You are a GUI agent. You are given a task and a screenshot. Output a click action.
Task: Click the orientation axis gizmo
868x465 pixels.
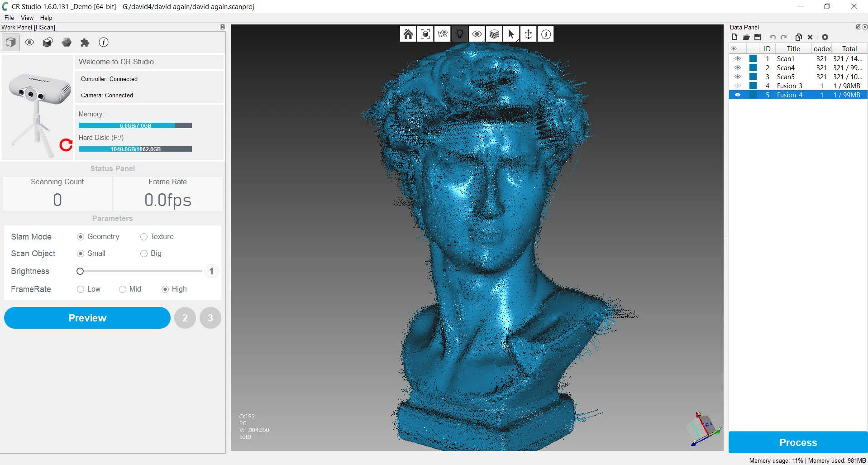pos(704,429)
